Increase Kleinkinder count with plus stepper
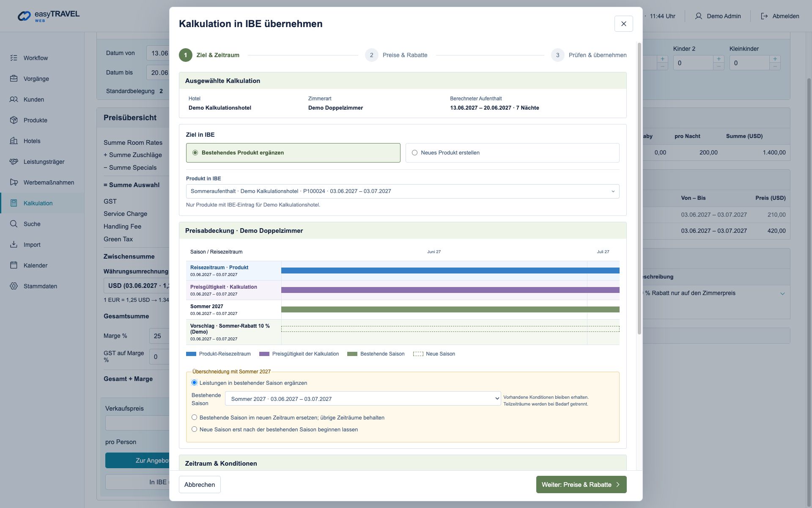The width and height of the screenshot is (812, 508). [775, 59]
